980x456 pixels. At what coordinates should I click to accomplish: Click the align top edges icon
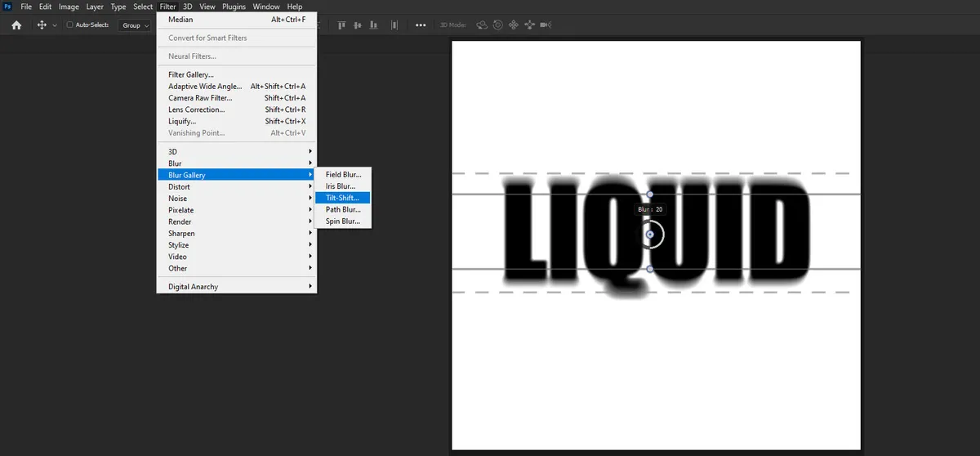(x=341, y=25)
